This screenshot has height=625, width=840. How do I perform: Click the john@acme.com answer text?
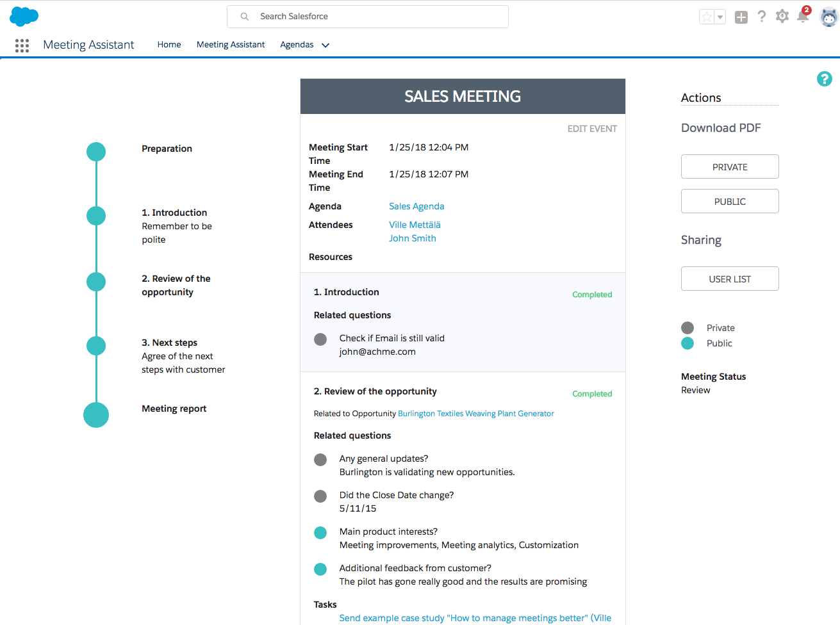[377, 352]
